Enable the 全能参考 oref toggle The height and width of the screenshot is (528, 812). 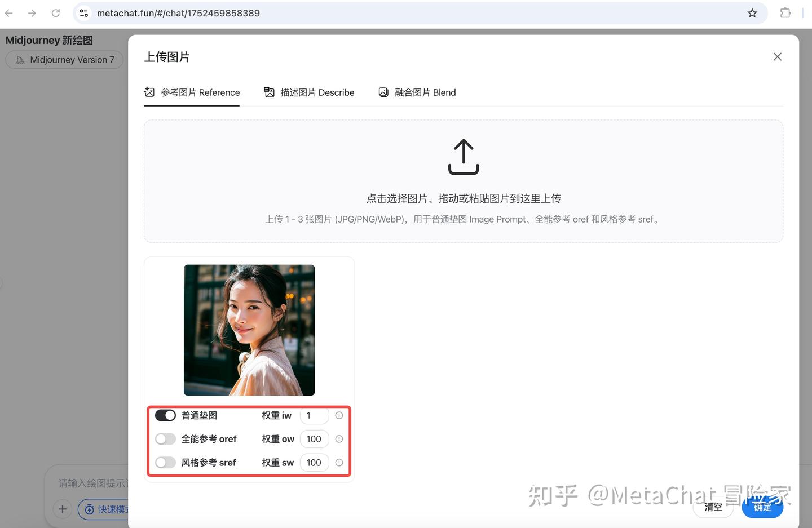(x=165, y=439)
